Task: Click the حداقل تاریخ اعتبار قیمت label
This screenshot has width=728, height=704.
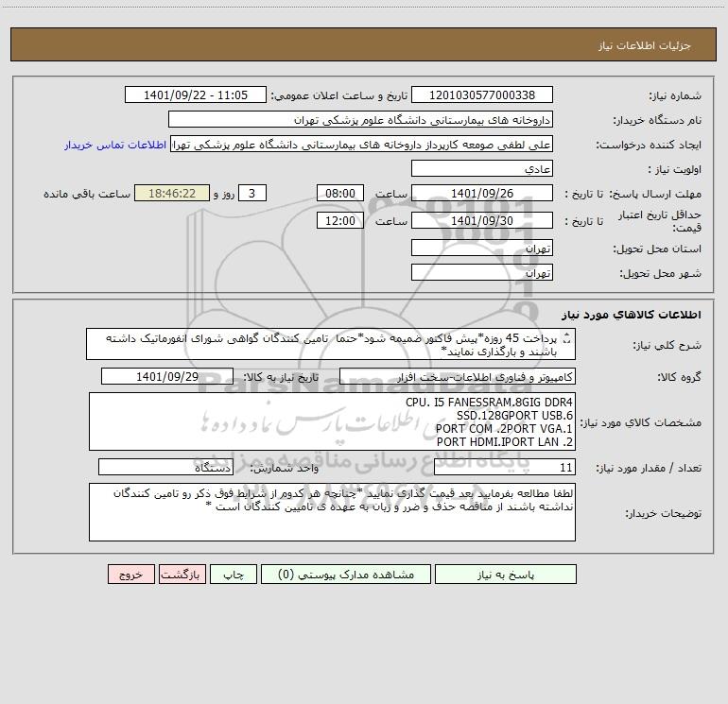Action: point(660,221)
